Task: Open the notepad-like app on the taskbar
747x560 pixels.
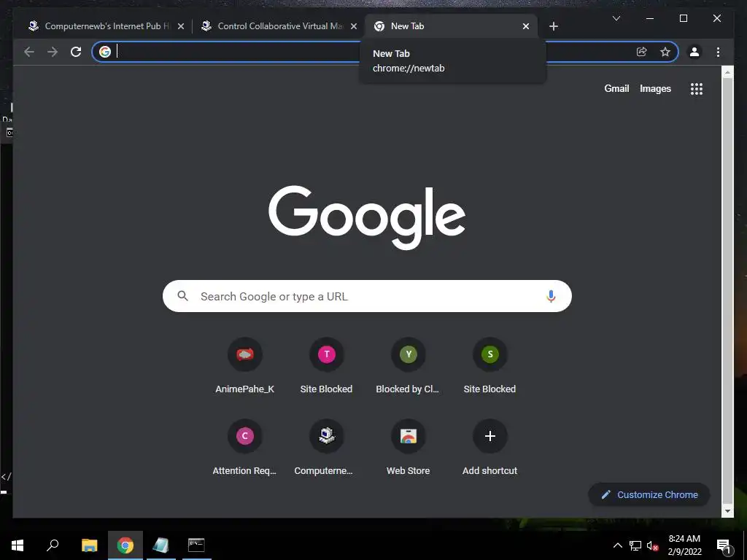Action: click(x=160, y=545)
